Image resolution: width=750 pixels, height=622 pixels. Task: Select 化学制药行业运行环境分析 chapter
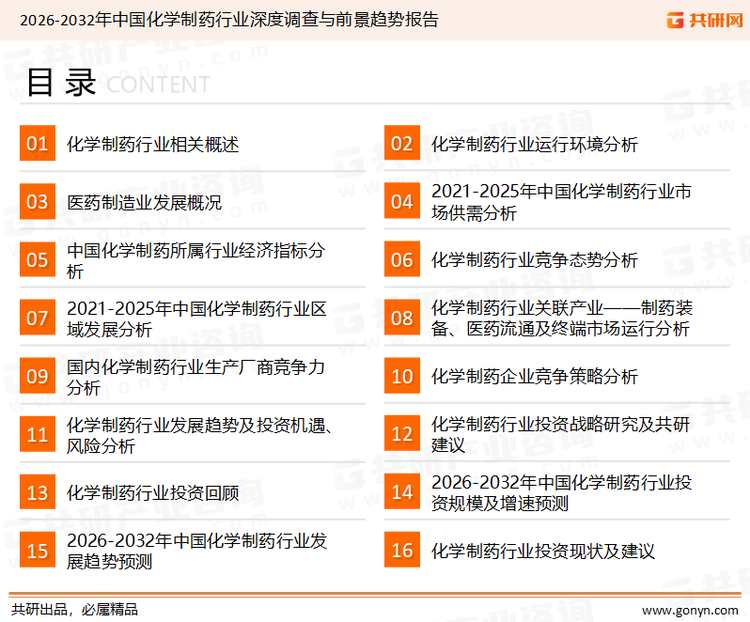pyautogui.click(x=534, y=144)
